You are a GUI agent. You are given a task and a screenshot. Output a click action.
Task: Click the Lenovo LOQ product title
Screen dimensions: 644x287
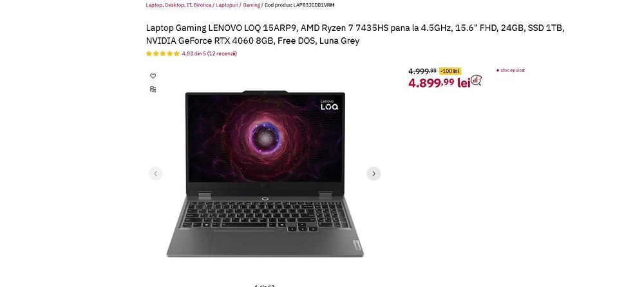coord(355,34)
